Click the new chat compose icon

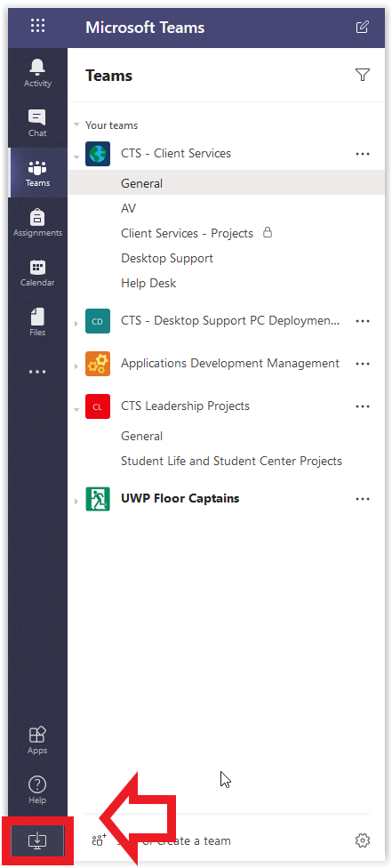(362, 27)
